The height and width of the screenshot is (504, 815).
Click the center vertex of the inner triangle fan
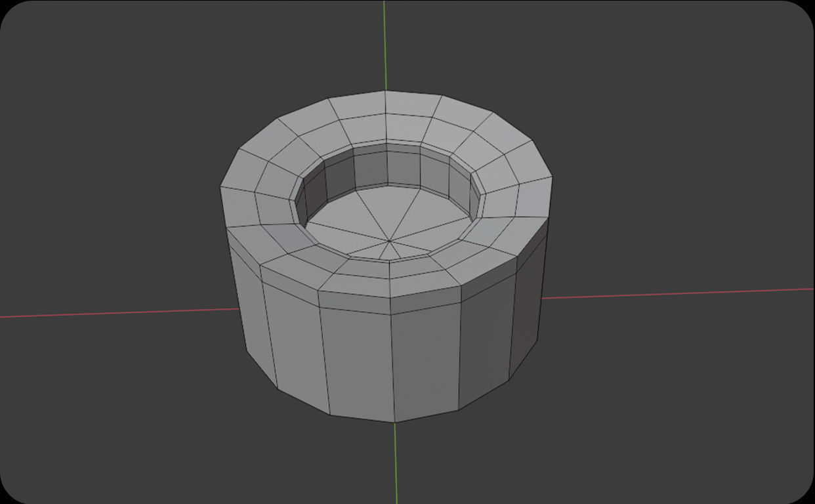tap(390, 241)
